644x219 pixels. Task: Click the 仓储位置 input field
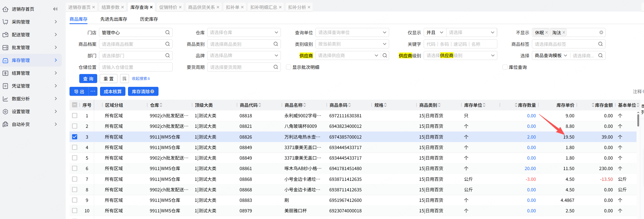coord(136,67)
